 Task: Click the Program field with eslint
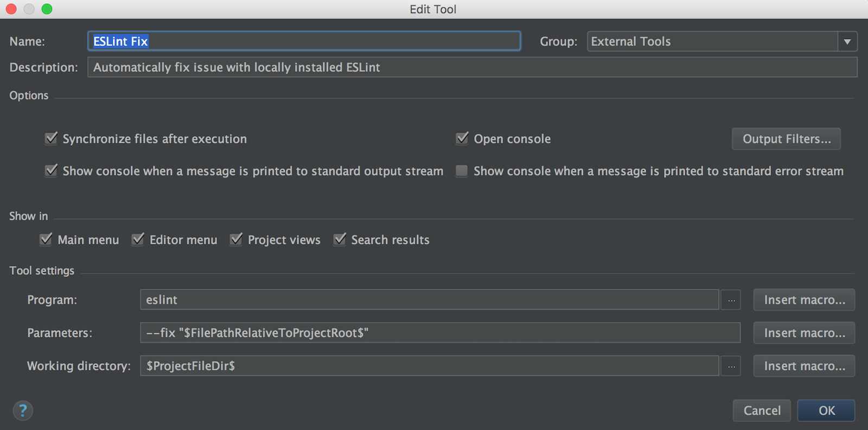click(430, 300)
